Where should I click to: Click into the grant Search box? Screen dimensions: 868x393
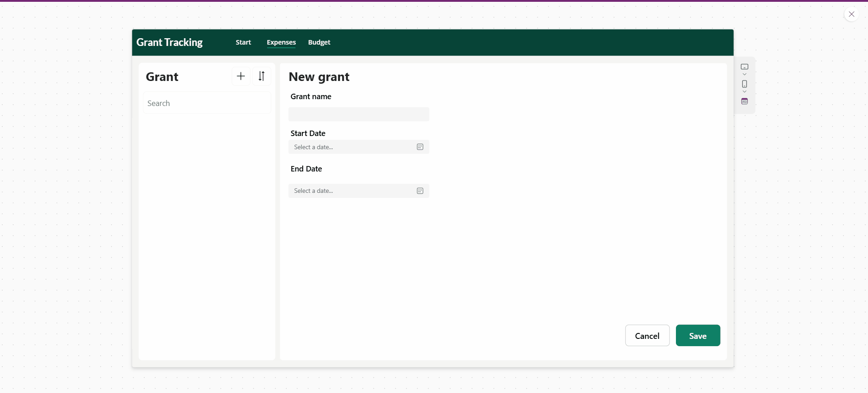(207, 103)
